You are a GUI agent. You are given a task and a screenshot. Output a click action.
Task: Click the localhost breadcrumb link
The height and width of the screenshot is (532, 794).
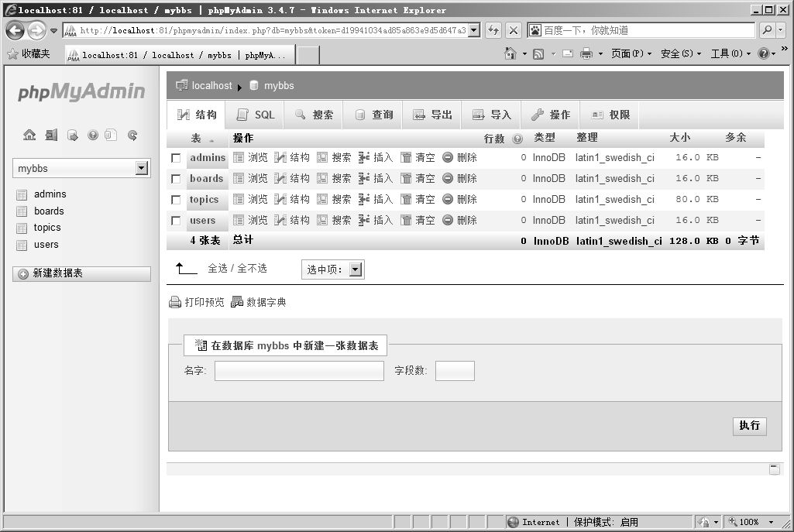coord(211,85)
